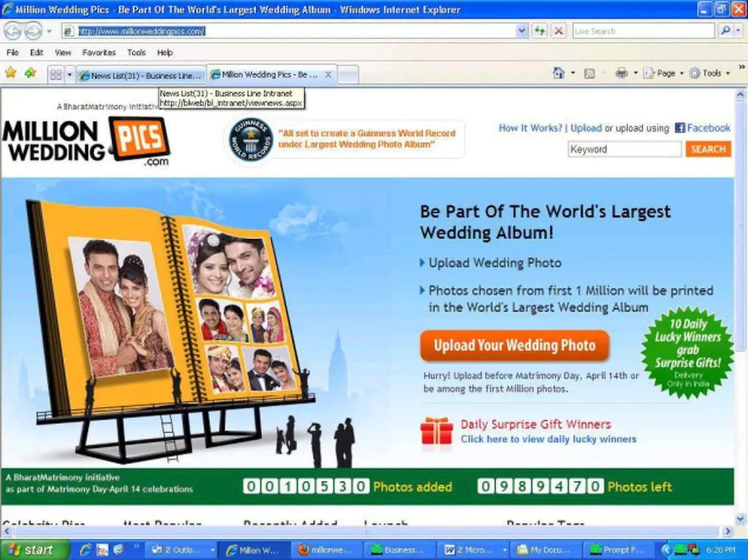Click the Facebook upload link
This screenshot has height=560, width=748.
click(703, 128)
